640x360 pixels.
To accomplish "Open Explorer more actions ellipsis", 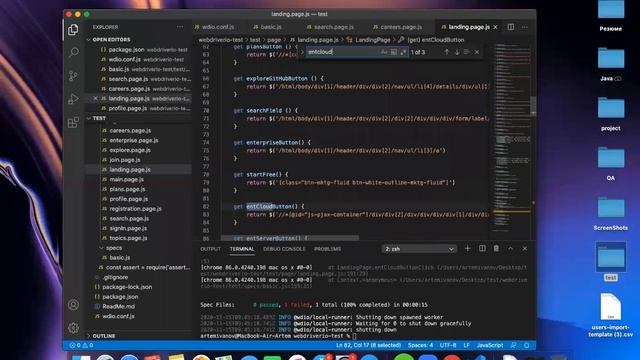I will pos(180,27).
